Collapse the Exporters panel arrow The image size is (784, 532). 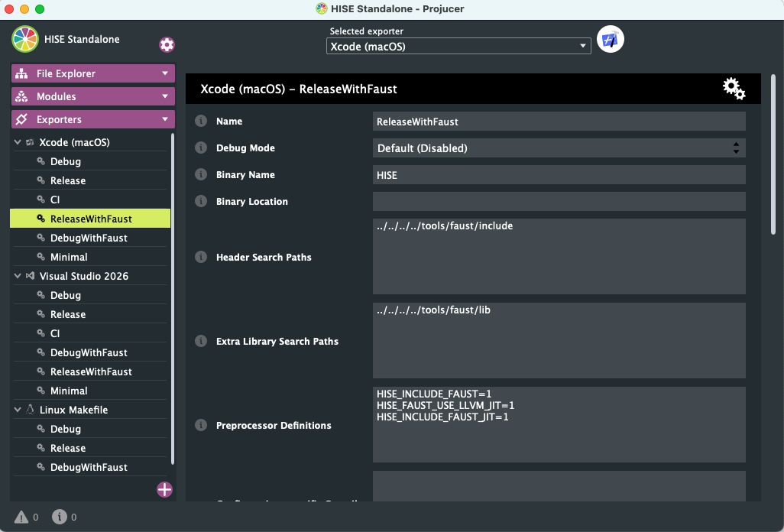pyautogui.click(x=165, y=119)
